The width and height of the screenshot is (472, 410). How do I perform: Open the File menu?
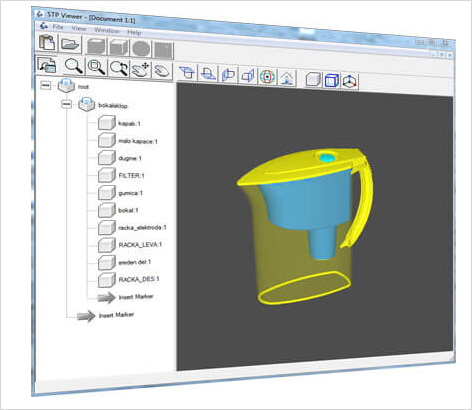(58, 27)
